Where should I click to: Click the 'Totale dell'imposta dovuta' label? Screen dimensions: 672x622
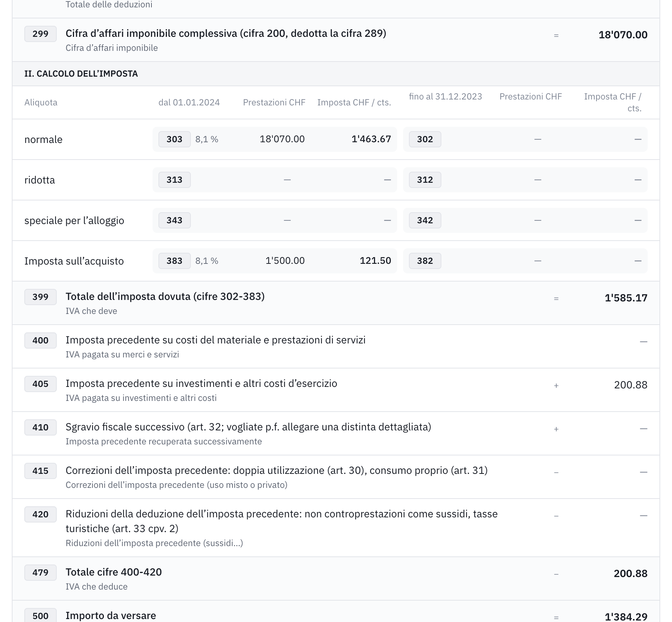(165, 296)
